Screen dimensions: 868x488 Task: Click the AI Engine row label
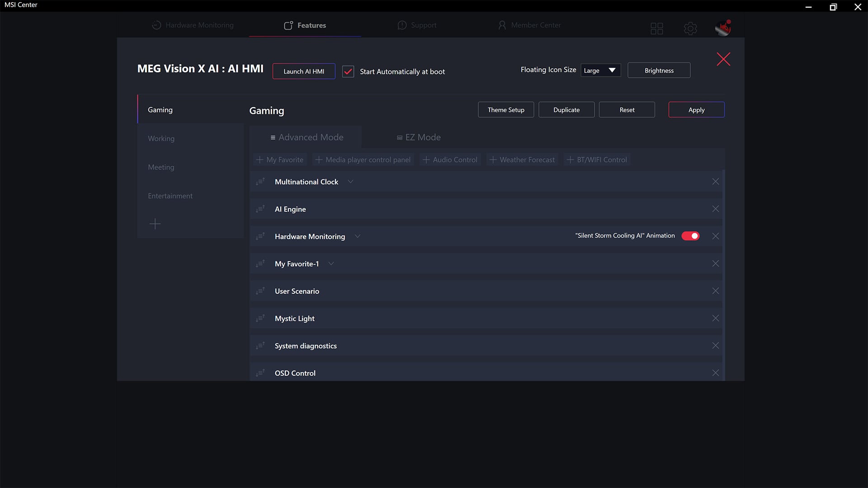[290, 209]
